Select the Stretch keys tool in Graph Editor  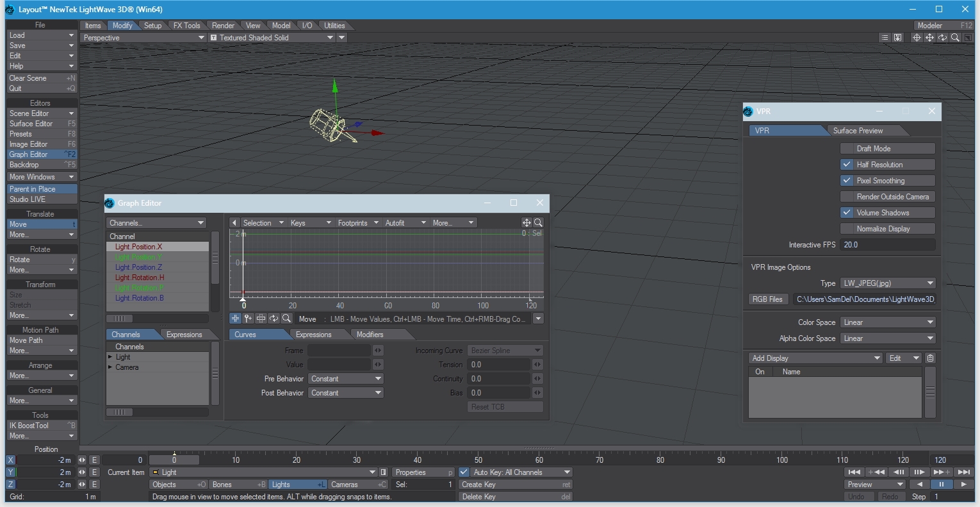click(x=261, y=319)
